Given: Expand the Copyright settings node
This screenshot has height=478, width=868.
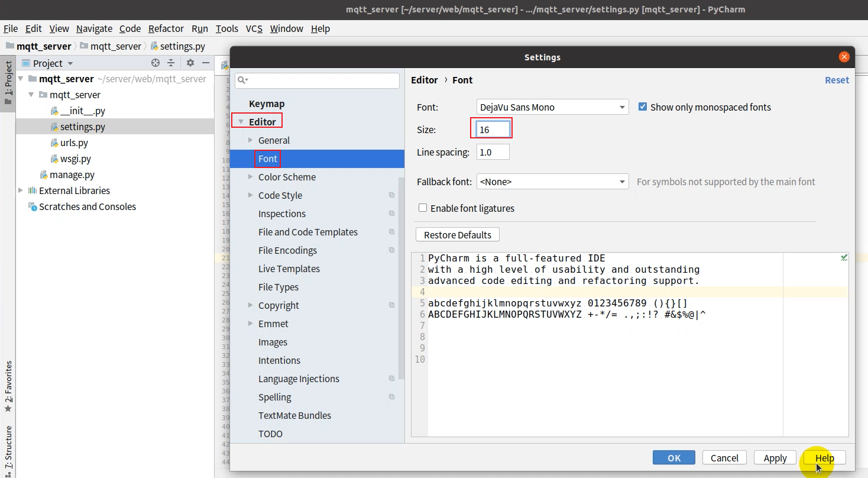Looking at the screenshot, I should (251, 305).
